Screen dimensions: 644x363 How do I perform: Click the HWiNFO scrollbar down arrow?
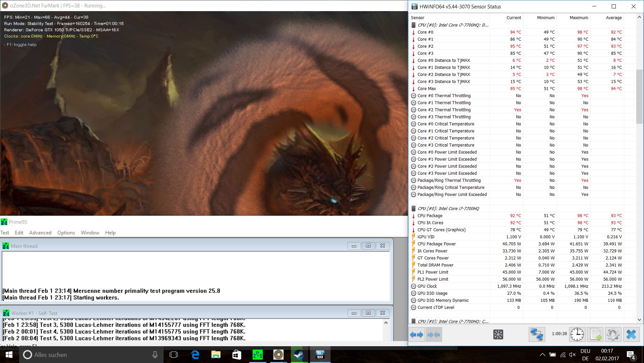click(639, 320)
